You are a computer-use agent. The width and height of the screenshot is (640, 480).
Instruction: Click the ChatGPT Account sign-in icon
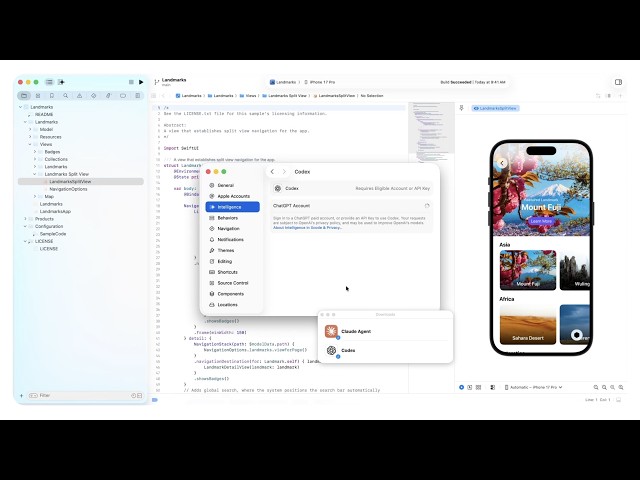click(427, 206)
